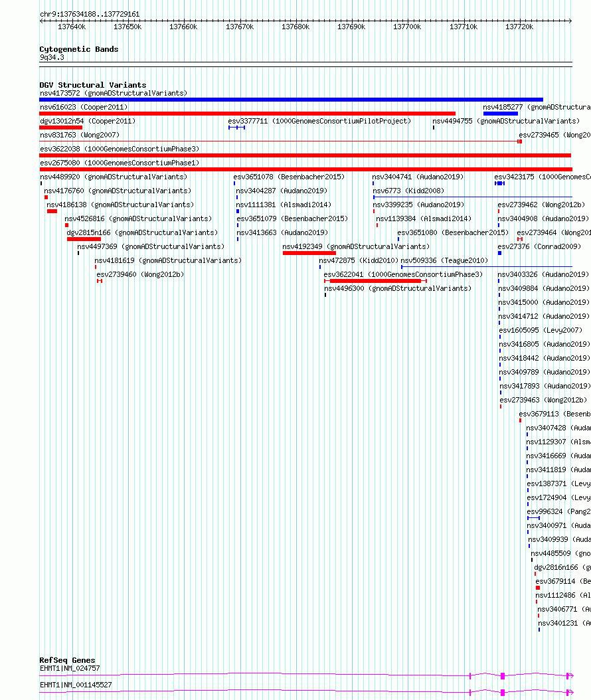The width and height of the screenshot is (591, 700).
Task: Select the red esv3622041 variant bar
Action: tap(375, 281)
